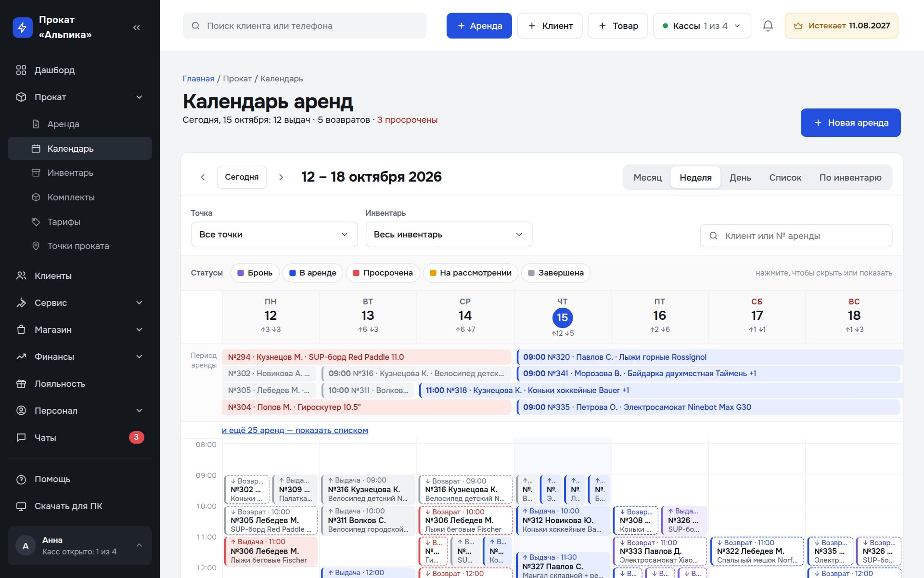Click the Точки проката pin icon
The width and height of the screenshot is (924, 578).
36,246
